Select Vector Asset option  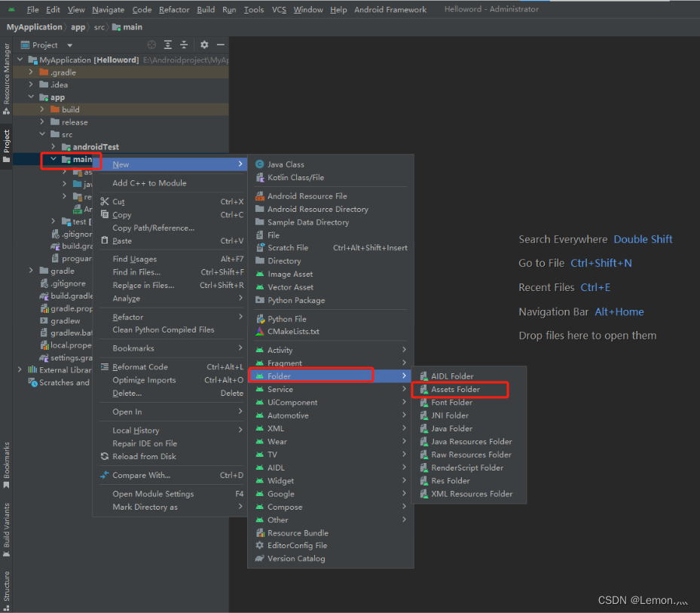(330, 287)
